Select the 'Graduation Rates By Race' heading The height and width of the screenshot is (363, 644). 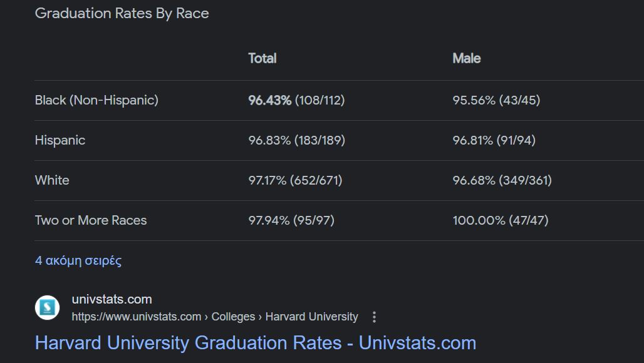coord(122,14)
